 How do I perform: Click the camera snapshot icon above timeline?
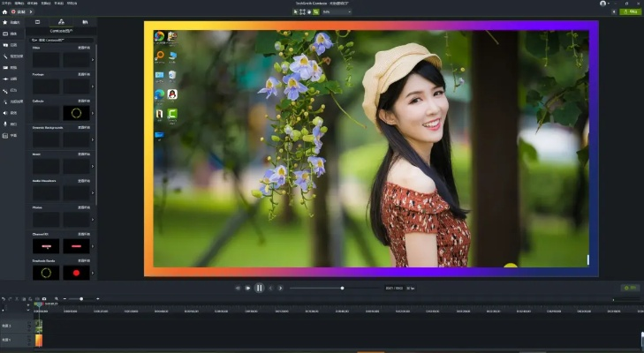point(44,299)
